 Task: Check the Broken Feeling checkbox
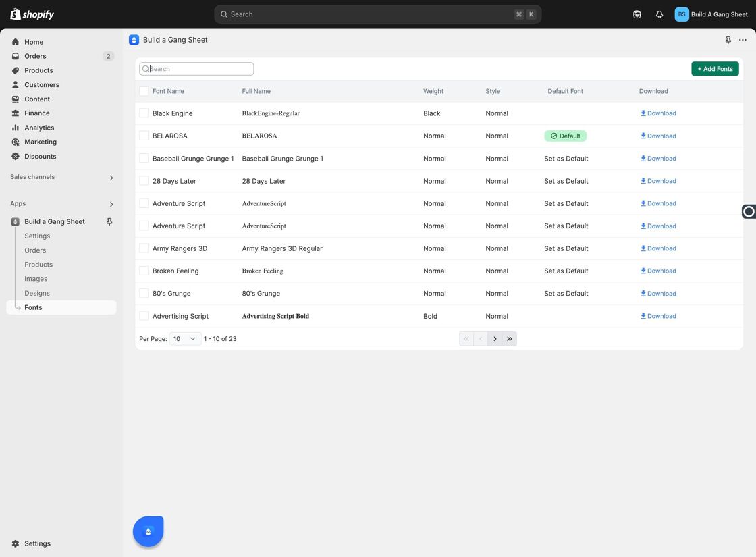click(x=144, y=271)
